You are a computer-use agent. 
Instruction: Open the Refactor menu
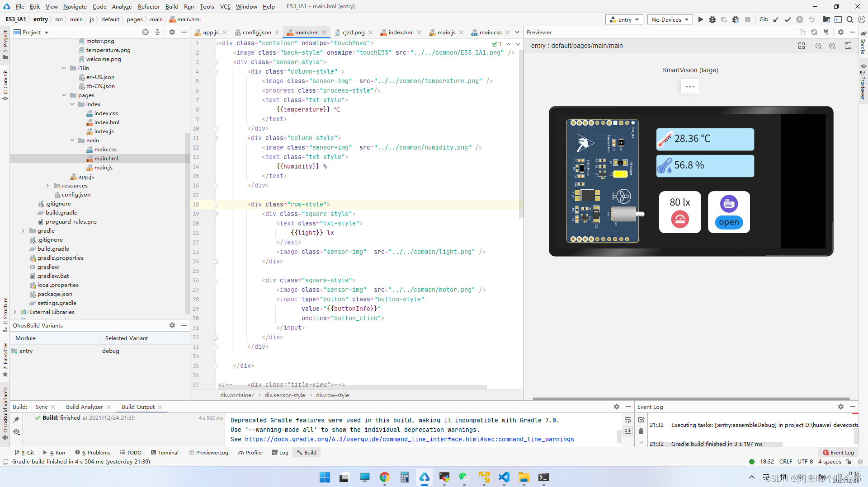point(149,6)
